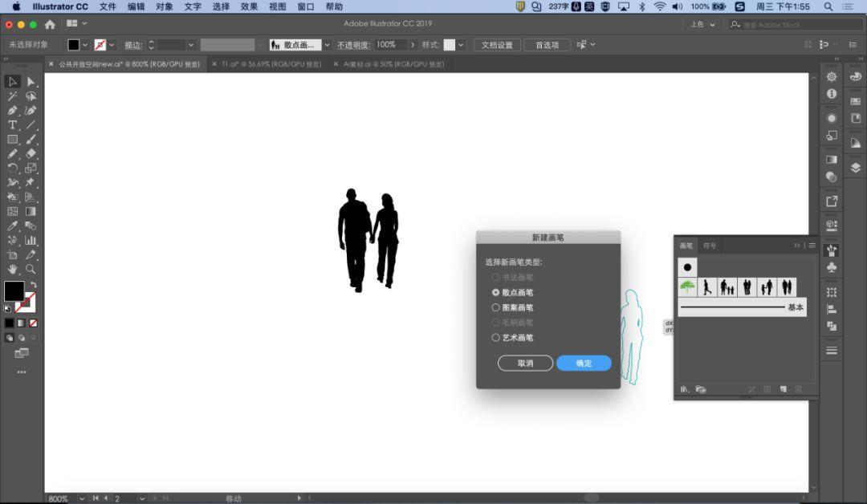Click the large black Fill swatch in toolbar
867x504 pixels.
point(14,291)
